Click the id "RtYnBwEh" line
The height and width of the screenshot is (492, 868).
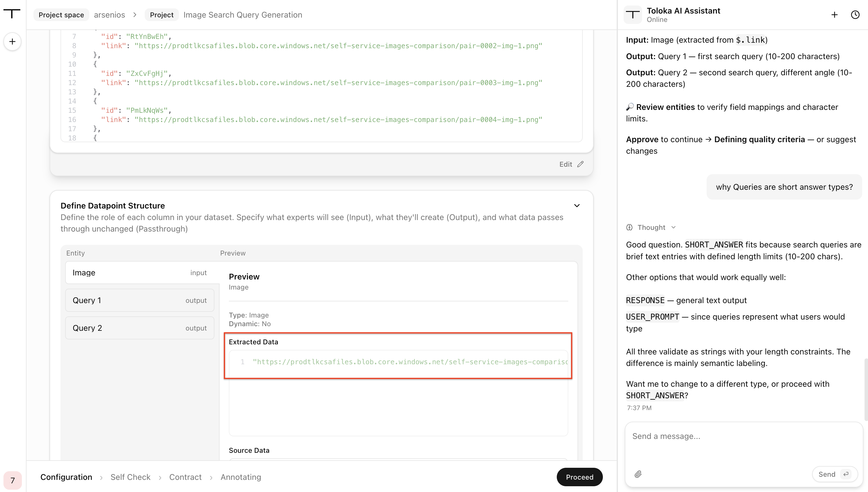(136, 37)
